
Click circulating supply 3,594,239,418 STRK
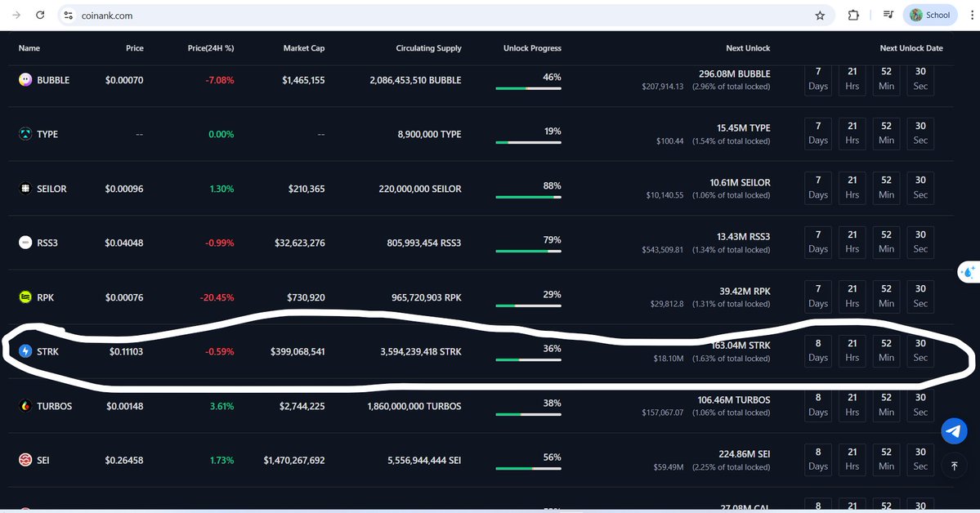pos(421,351)
